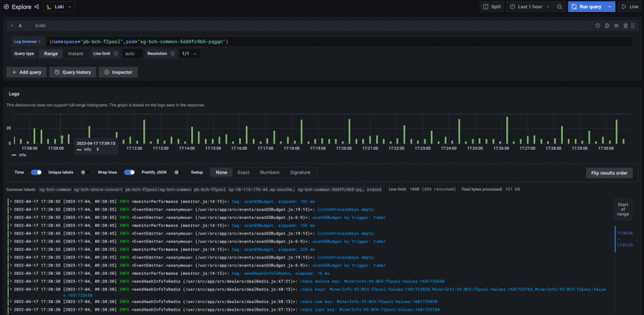This screenshot has width=644, height=315.
Task: Select Instant query type
Action: (75, 53)
